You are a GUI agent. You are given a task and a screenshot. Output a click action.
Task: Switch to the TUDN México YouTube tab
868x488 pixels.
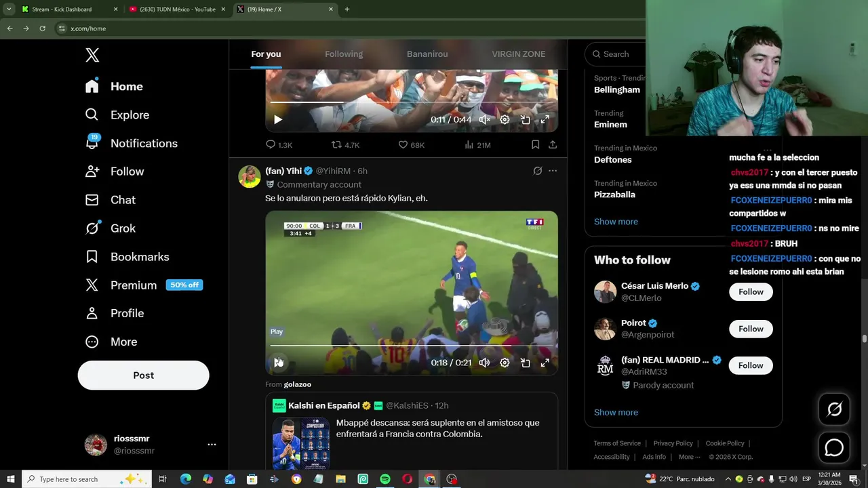click(177, 9)
